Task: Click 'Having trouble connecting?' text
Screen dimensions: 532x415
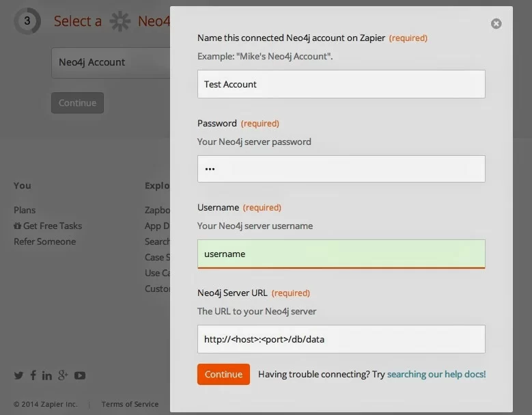Action: pyautogui.click(x=314, y=374)
